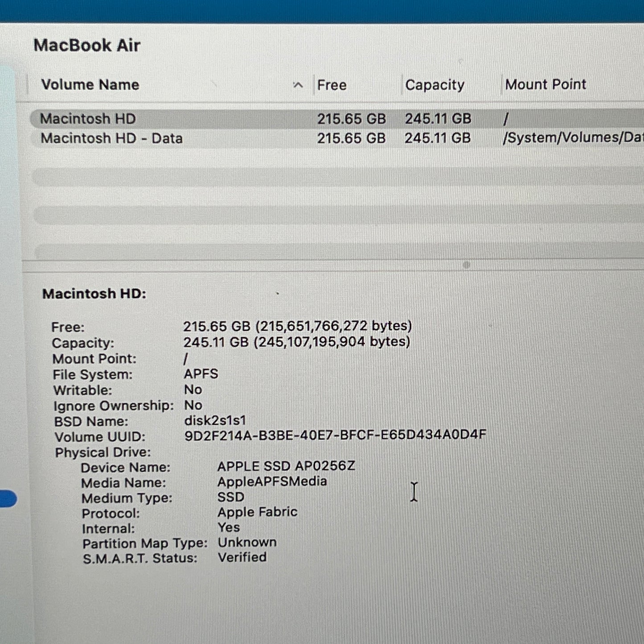Select the Macintosh HD volume row
Image resolution: width=644 pixels, height=644 pixels.
(x=337, y=119)
